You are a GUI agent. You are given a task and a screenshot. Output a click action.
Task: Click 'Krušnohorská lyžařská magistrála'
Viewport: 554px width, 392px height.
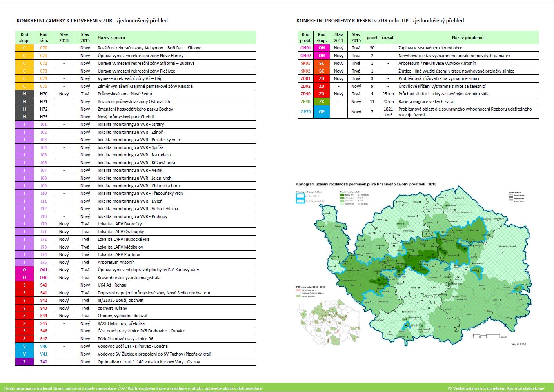tap(129, 278)
